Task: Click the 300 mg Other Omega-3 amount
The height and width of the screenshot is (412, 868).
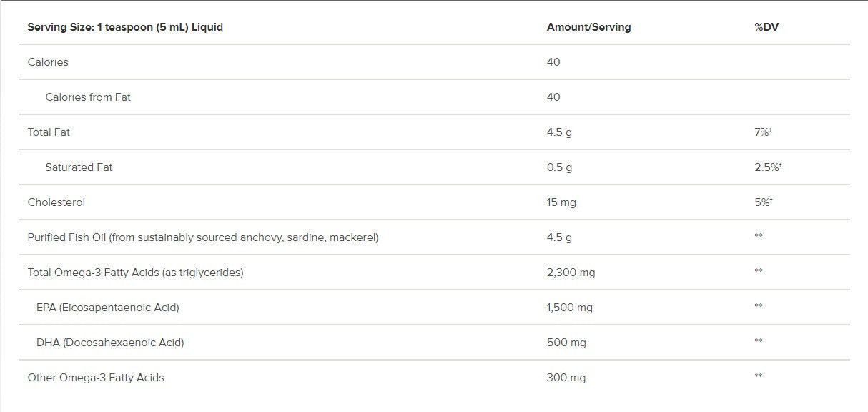Action: click(566, 378)
